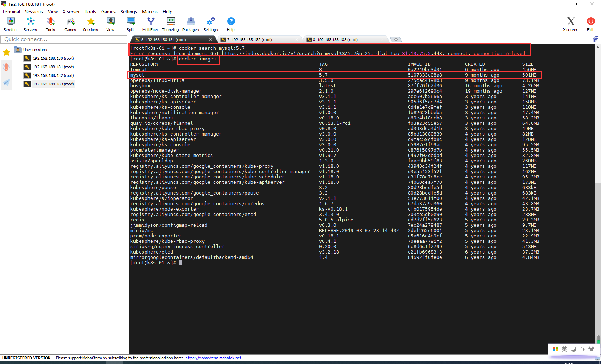Click the UNREGISTERED VERSION status text
The height and width of the screenshot is (364, 601).
(x=26, y=358)
